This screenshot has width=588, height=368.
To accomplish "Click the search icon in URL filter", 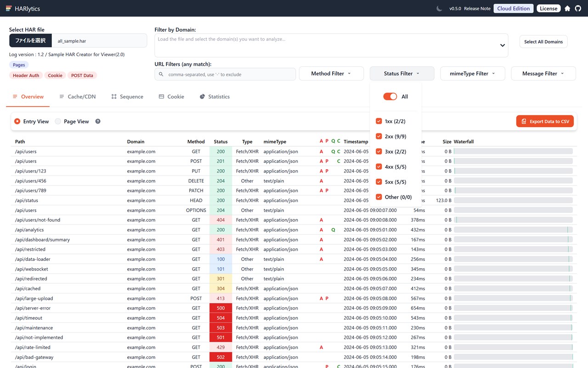I will point(161,74).
